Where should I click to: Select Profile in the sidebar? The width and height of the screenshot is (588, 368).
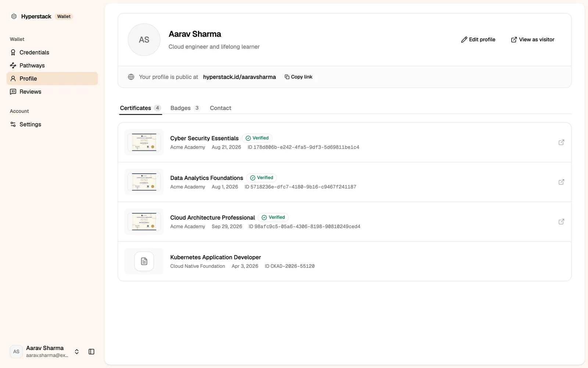(52, 78)
